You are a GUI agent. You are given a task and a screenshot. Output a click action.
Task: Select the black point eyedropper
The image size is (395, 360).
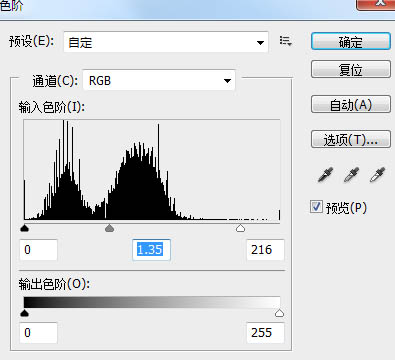[325, 175]
